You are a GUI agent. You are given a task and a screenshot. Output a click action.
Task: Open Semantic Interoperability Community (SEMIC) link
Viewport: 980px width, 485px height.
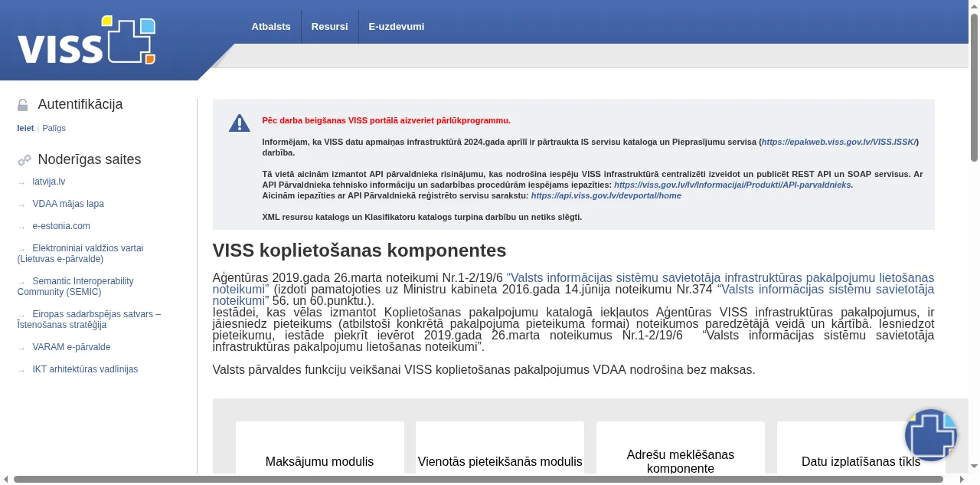76,287
